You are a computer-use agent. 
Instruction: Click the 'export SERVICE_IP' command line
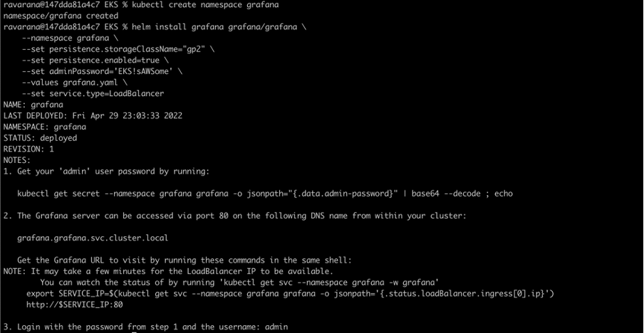[x=291, y=294]
